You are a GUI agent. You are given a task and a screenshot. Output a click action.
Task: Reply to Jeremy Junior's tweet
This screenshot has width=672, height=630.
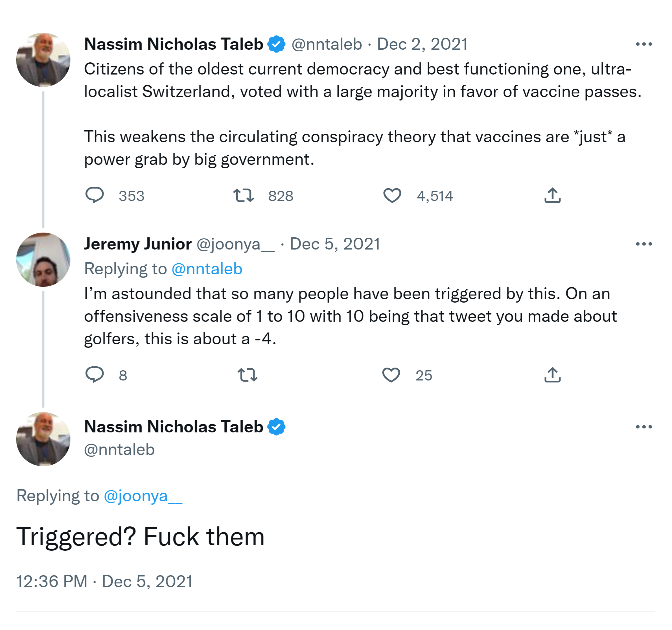(94, 375)
